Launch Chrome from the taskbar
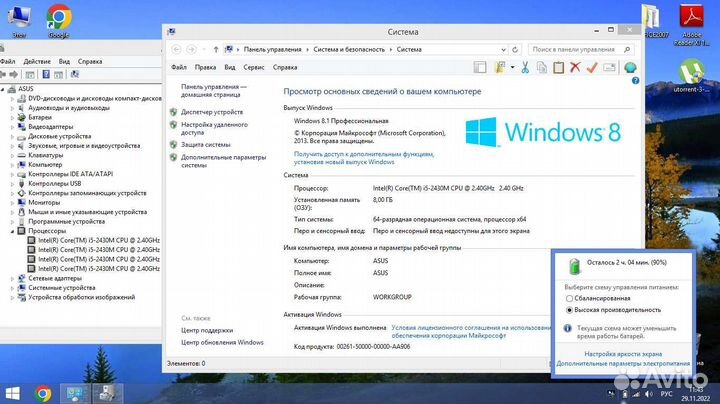The width and height of the screenshot is (720, 404). (x=43, y=394)
